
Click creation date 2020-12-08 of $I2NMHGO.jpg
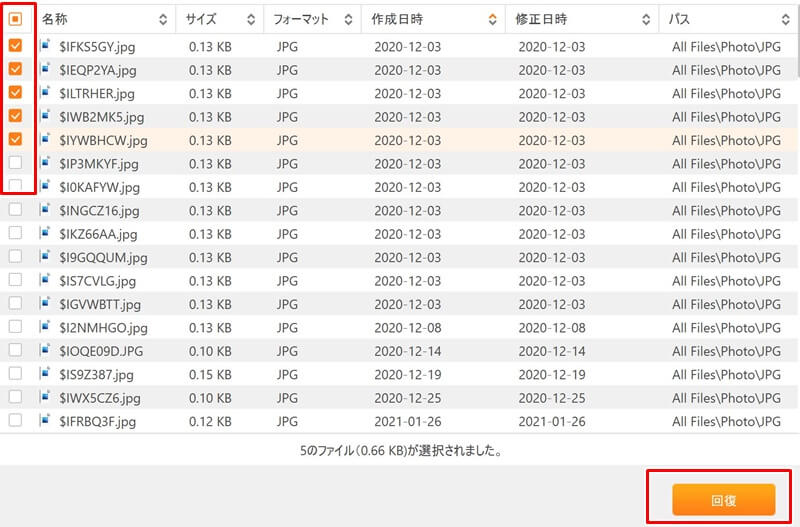[x=408, y=328]
